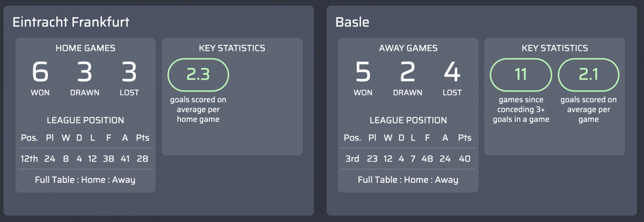
Task: Click Basle's 40 points value
Action: point(465,159)
